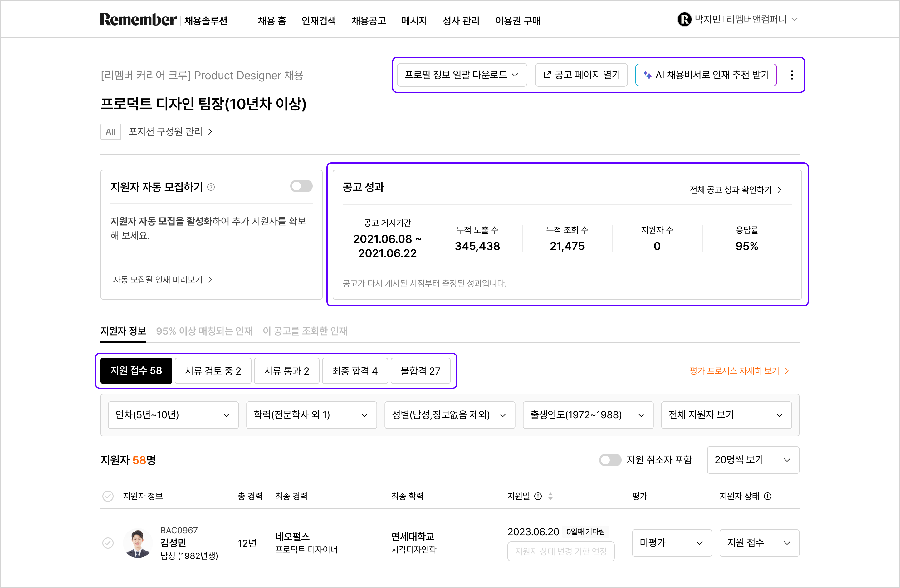Open 인재검색 in the top navigation

(319, 21)
